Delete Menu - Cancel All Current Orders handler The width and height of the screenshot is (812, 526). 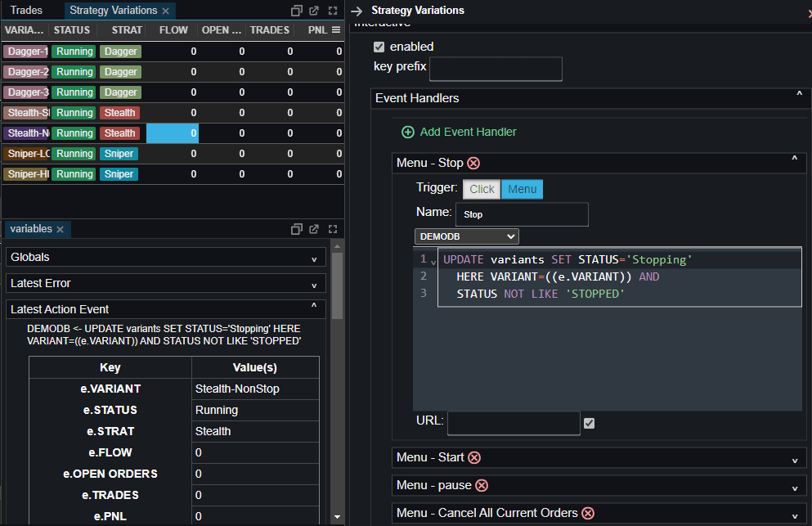[588, 513]
